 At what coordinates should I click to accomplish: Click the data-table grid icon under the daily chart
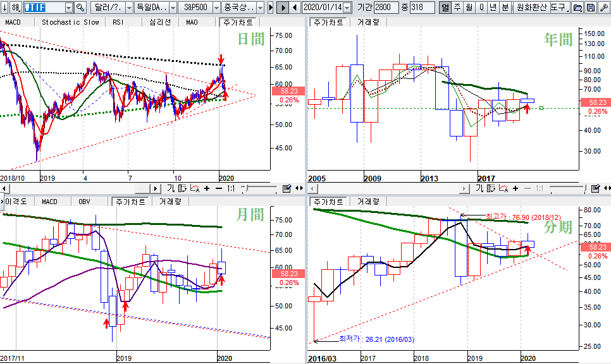click(182, 188)
